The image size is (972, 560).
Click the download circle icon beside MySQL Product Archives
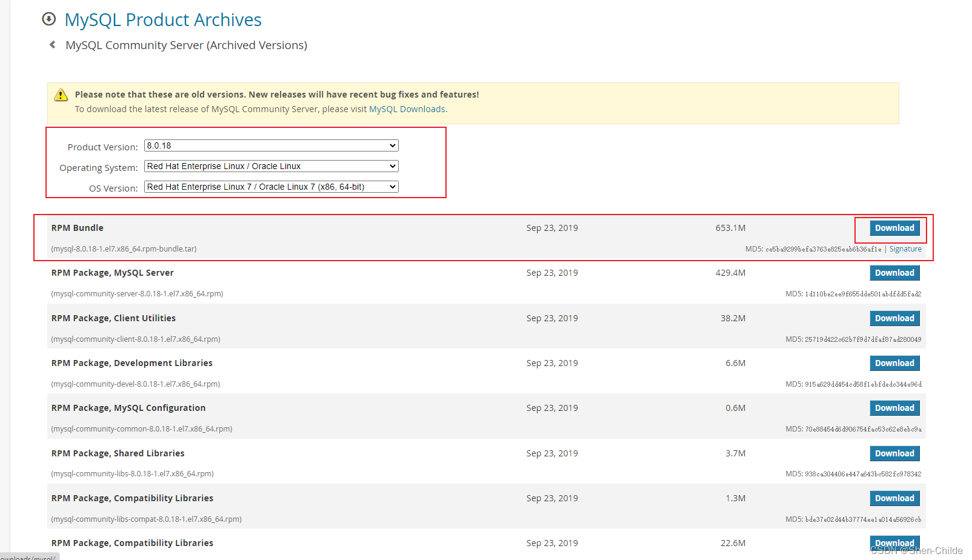pos(49,19)
